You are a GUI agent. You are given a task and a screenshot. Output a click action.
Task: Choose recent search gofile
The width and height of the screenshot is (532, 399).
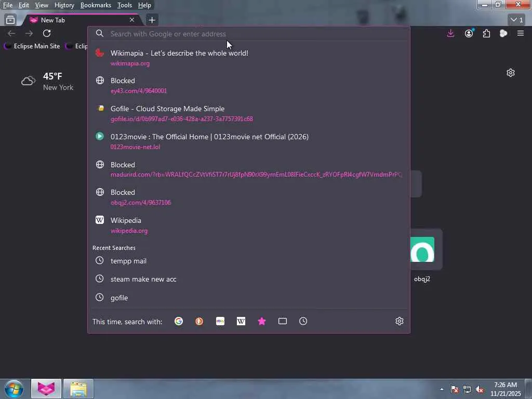(x=249, y=298)
